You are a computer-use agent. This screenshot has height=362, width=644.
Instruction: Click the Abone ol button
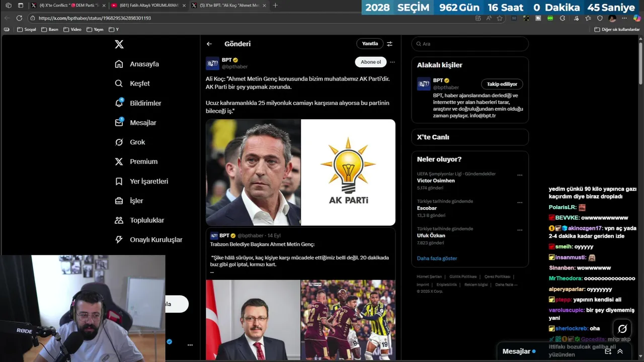click(371, 62)
